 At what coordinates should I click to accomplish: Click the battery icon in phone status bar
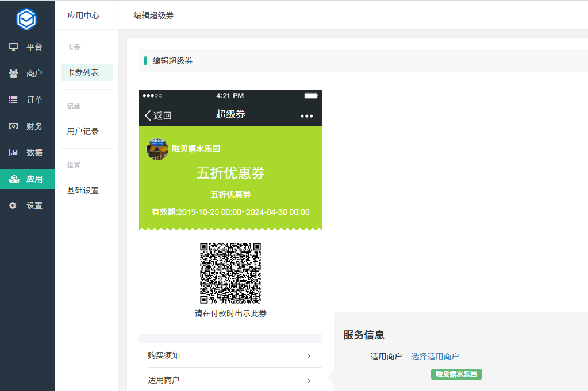pyautogui.click(x=312, y=96)
